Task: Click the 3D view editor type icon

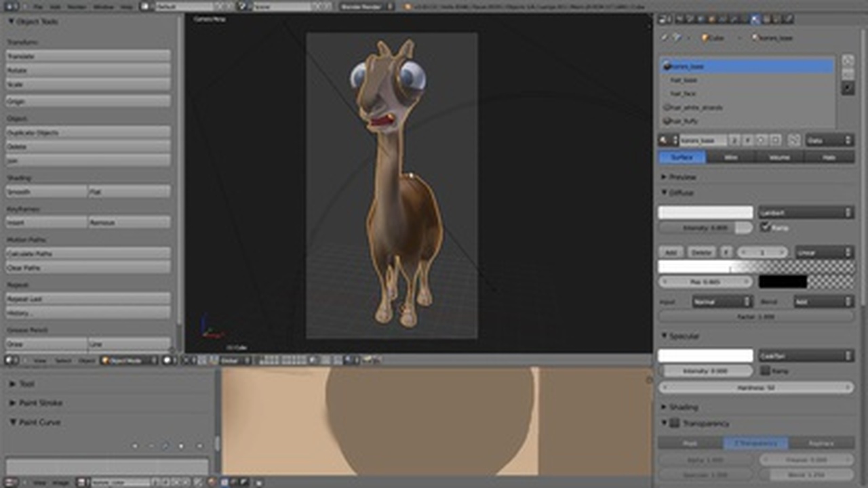Action: (12, 361)
